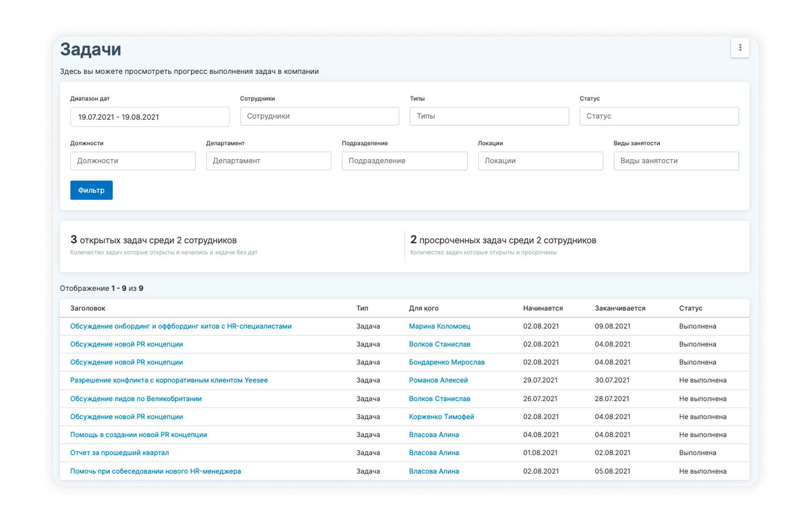Screen dimensions: 812x522
Task: Open Волков Станислав in the Великобритании row
Action: coord(439,398)
